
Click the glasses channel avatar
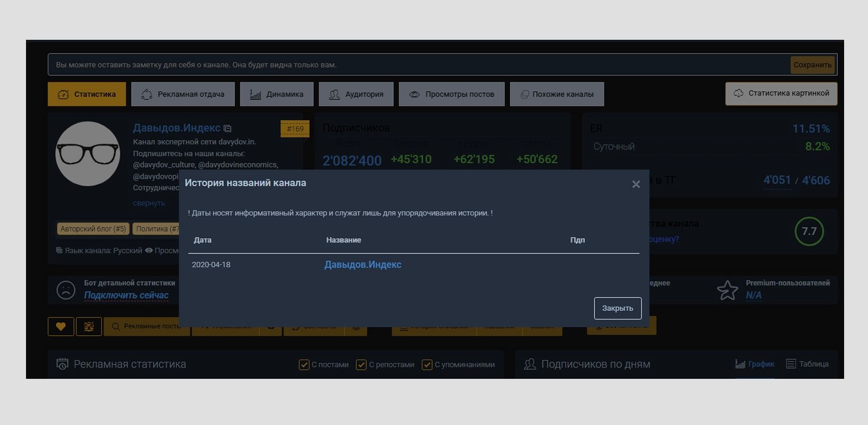(88, 154)
